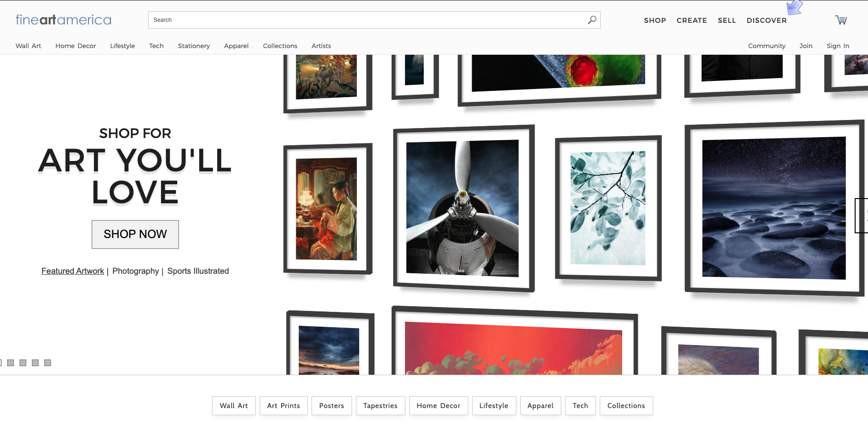Screen dimensions: 868x429
Task: Select the fourth carousel slide indicator
Action: click(35, 363)
